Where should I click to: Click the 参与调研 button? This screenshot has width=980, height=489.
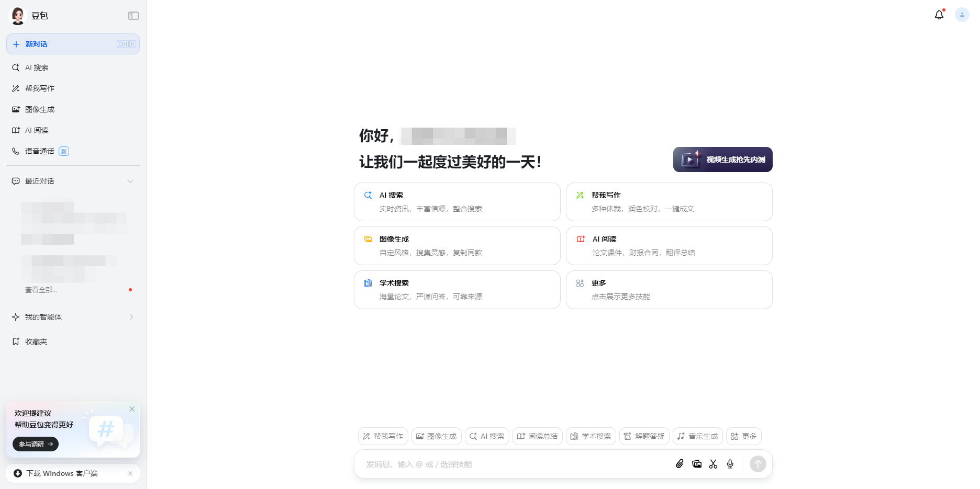36,444
